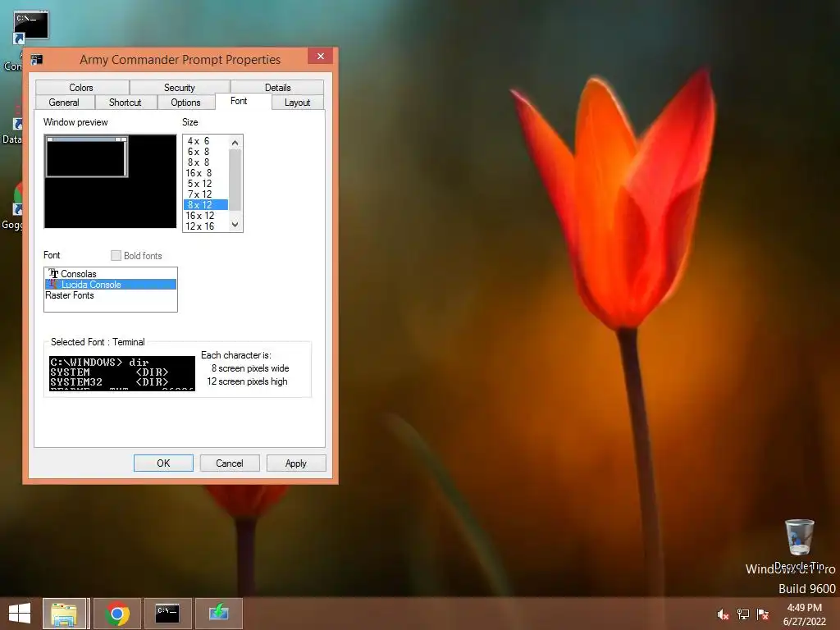Click the properties dialog title bar icon
This screenshot has height=630, width=840.
36,59
